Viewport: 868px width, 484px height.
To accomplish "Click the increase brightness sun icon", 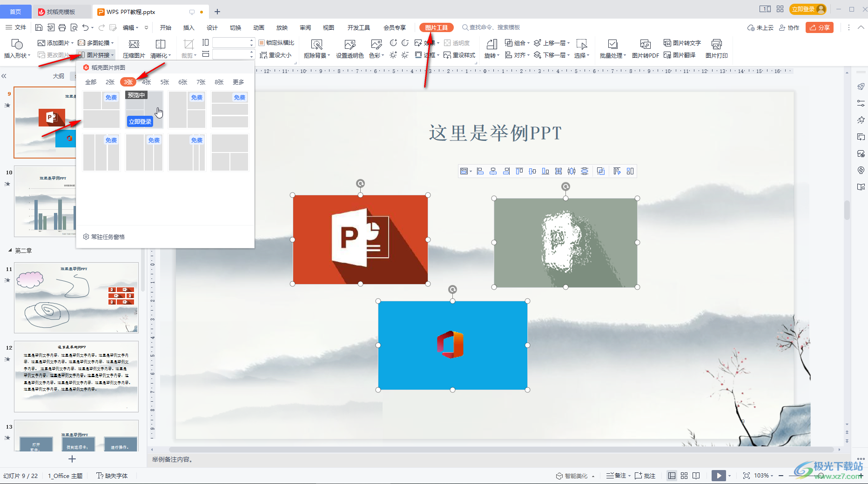I will click(x=393, y=55).
